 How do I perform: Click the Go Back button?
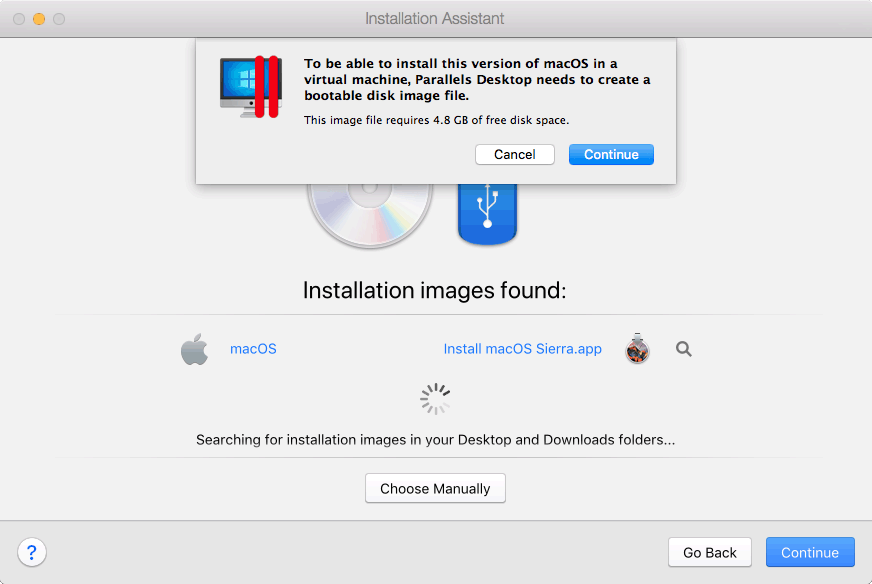(710, 552)
